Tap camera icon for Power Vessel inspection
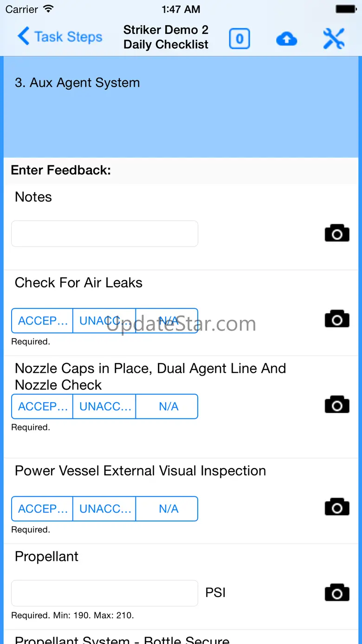 tap(337, 507)
